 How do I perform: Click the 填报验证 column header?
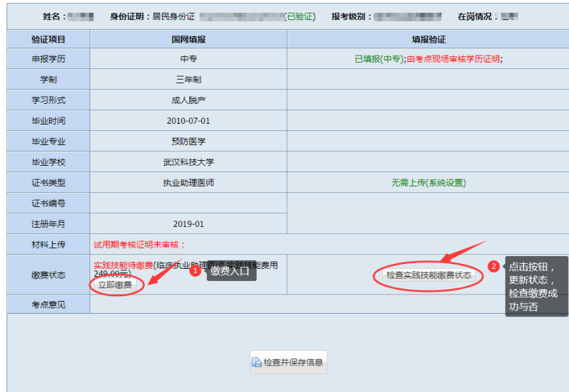tap(428, 39)
